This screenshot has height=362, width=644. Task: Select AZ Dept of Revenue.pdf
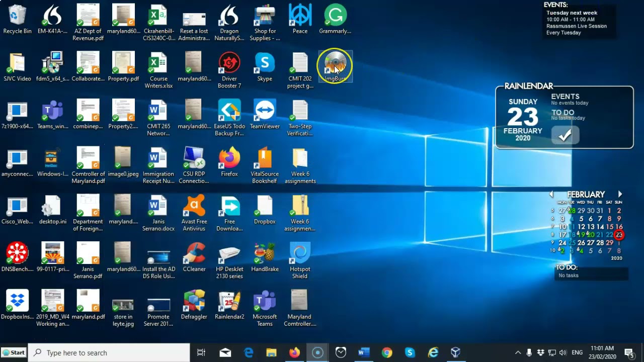tap(88, 23)
